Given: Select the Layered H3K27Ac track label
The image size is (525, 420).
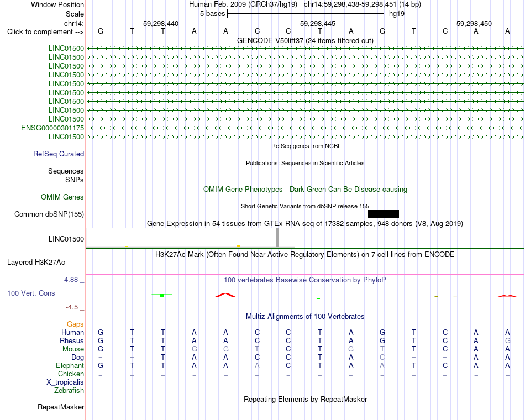Looking at the screenshot, I should 36,262.
